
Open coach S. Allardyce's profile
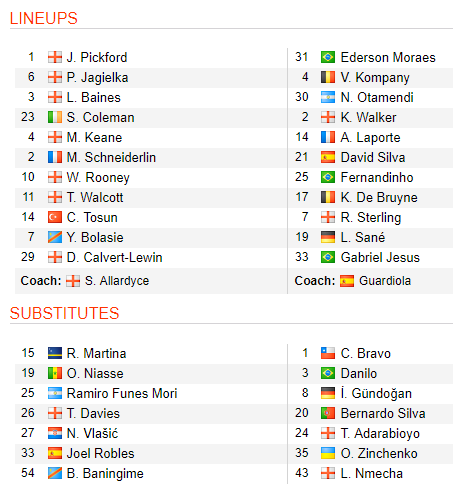click(x=117, y=281)
